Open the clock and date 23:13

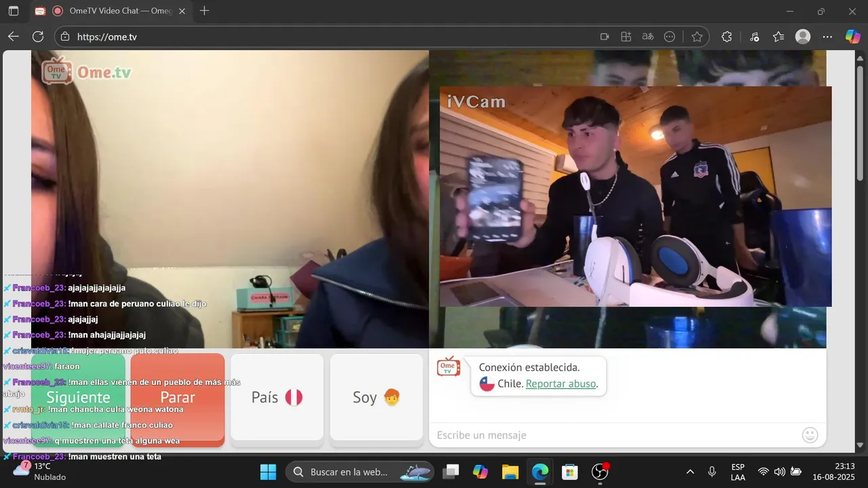(x=835, y=472)
